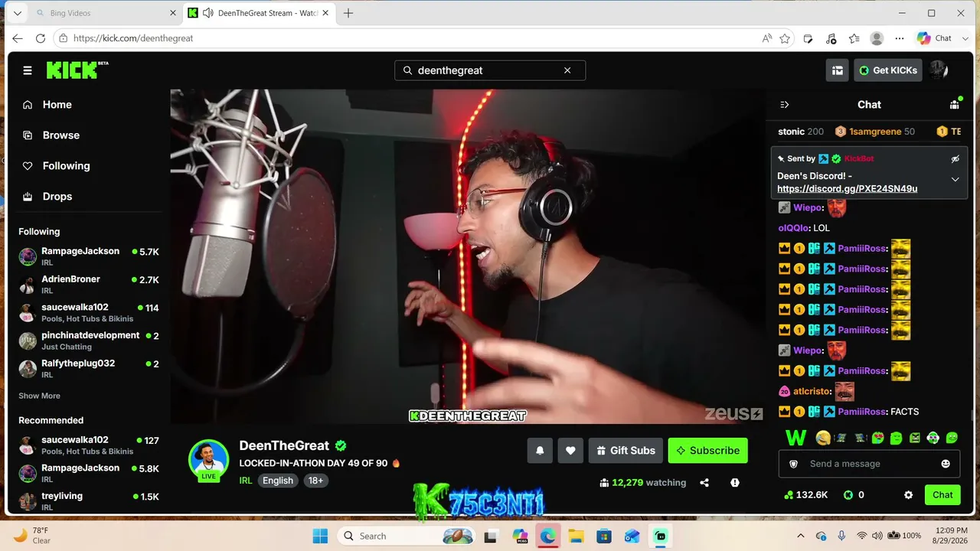Open the Windows Start menu
980x551 pixels.
[x=320, y=536]
